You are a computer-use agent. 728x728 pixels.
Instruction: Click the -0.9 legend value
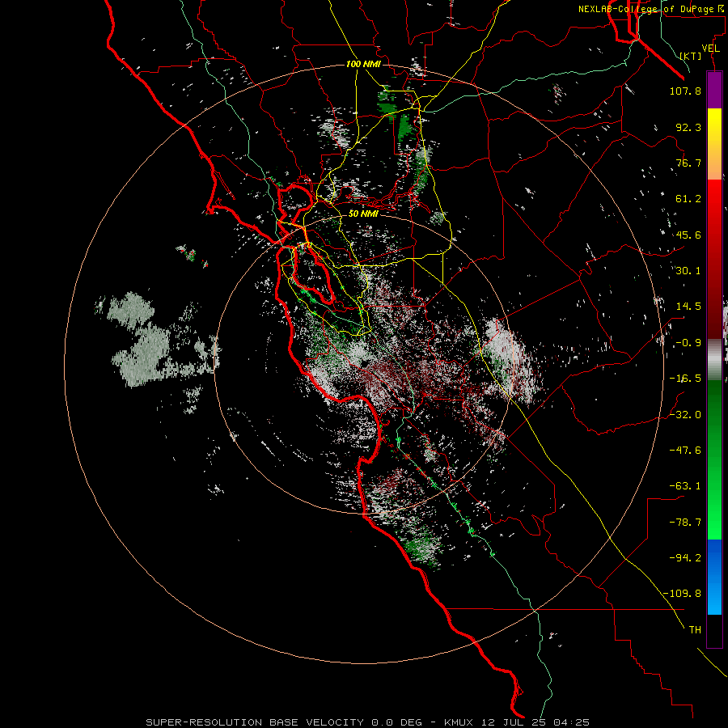[x=688, y=343]
